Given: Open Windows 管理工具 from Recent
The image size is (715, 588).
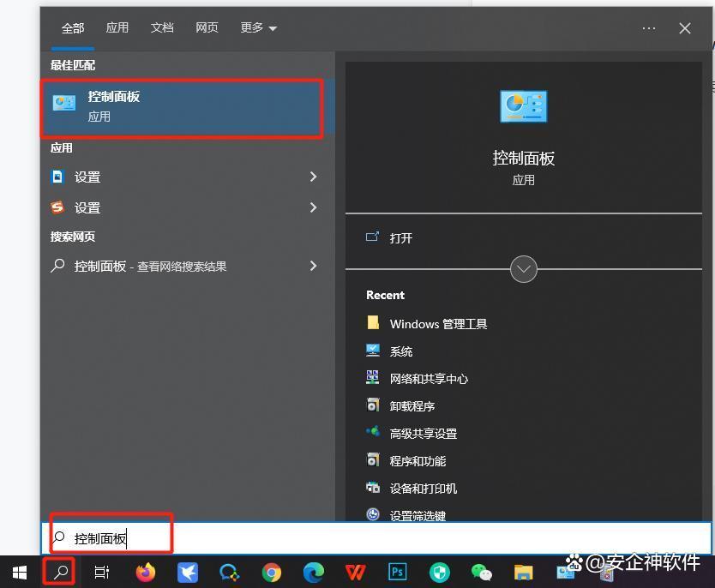Looking at the screenshot, I should (x=439, y=324).
